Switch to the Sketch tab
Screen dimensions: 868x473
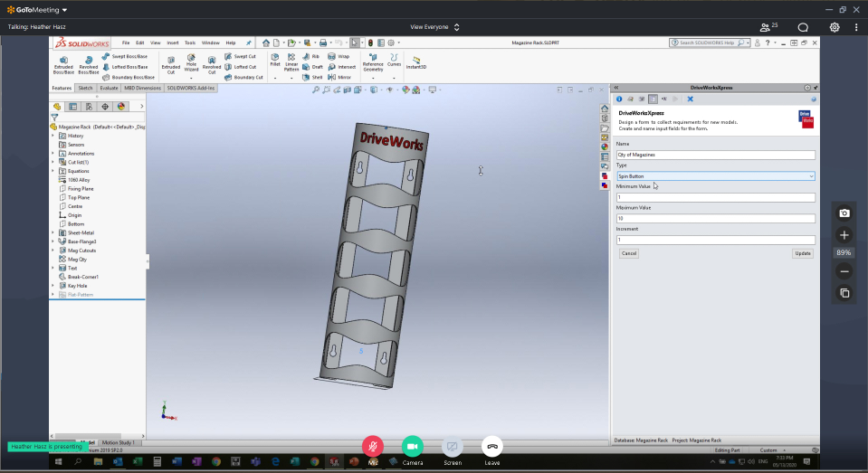coord(85,88)
